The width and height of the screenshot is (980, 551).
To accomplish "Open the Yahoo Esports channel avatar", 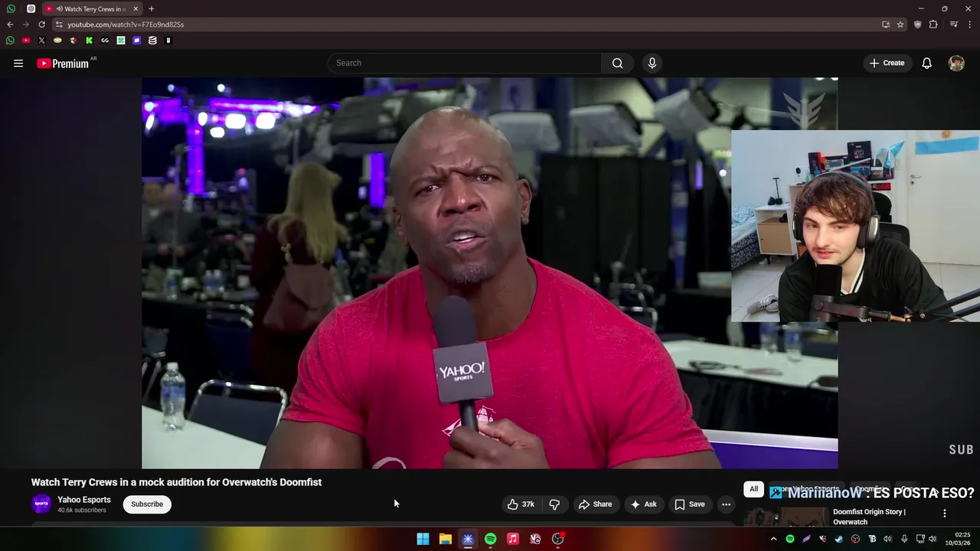I will [x=41, y=504].
